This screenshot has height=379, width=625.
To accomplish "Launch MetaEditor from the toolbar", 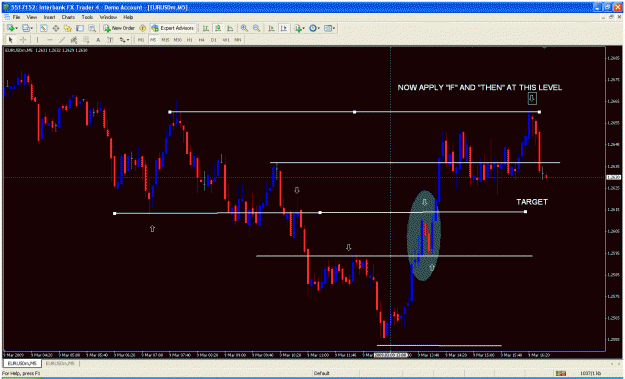I will pos(142,28).
